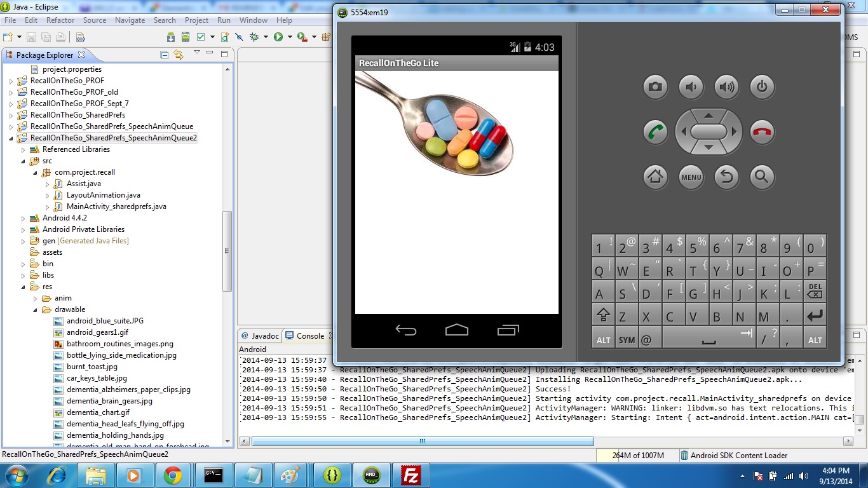Screen dimensions: 868x488
Task: Click the heap status 264M of 1007M
Action: 637,455
